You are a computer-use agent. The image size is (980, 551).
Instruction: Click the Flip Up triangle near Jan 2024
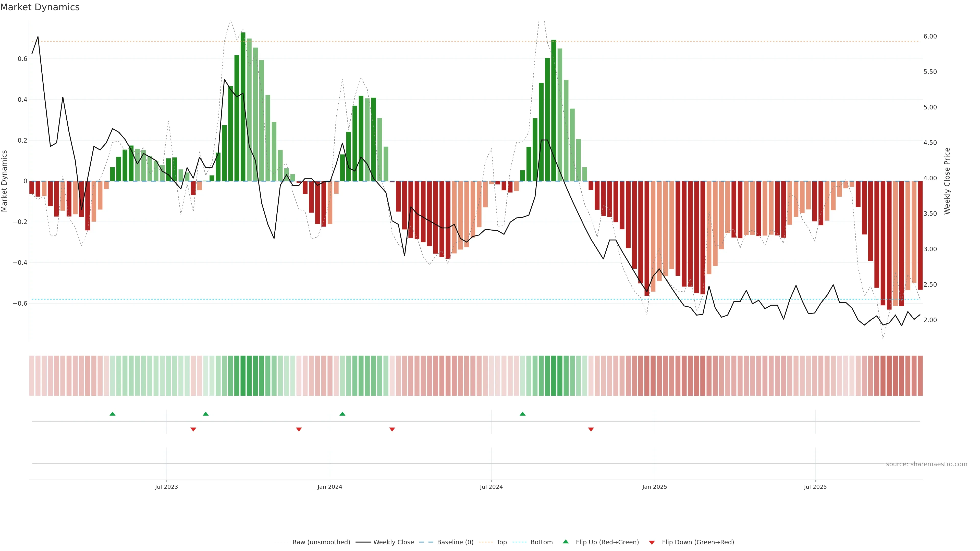pyautogui.click(x=342, y=414)
